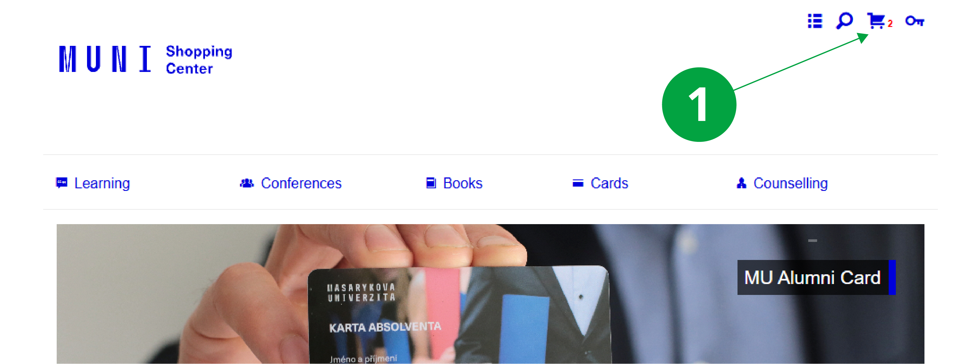Viewport: 980px width, 364px height.
Task: Open the category list menu icon
Action: [815, 21]
